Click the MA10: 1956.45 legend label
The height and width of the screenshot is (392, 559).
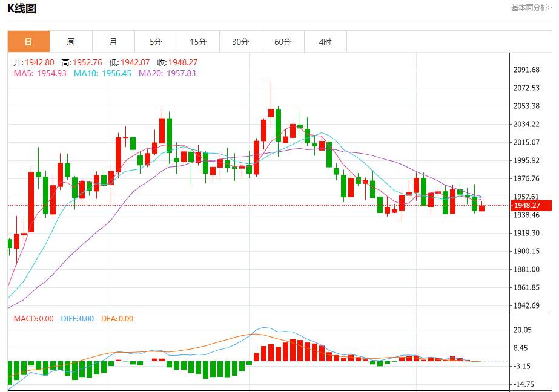coord(102,73)
